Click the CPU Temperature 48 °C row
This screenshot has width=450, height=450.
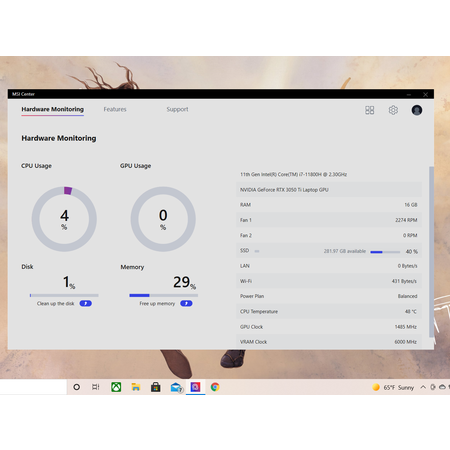pos(329,311)
